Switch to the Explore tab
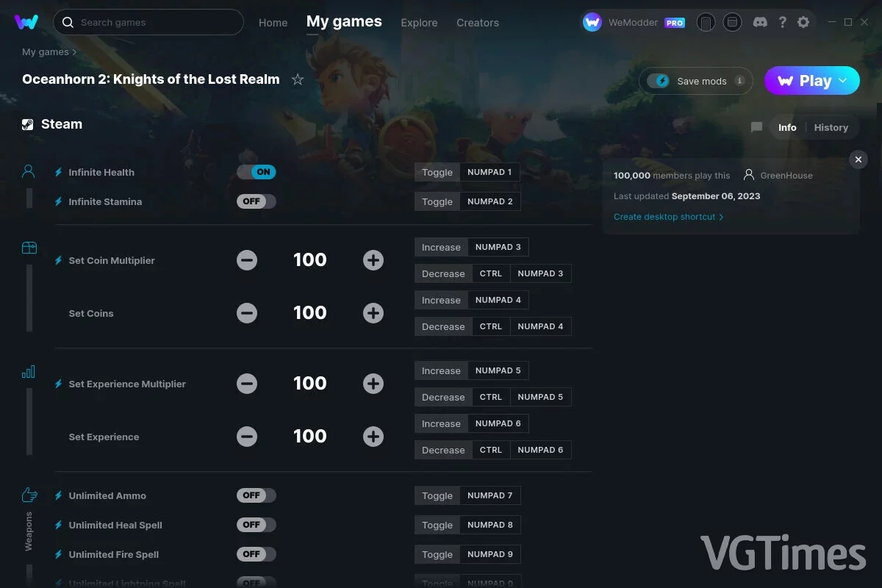Viewport: 882px width, 588px height. pyautogui.click(x=419, y=23)
